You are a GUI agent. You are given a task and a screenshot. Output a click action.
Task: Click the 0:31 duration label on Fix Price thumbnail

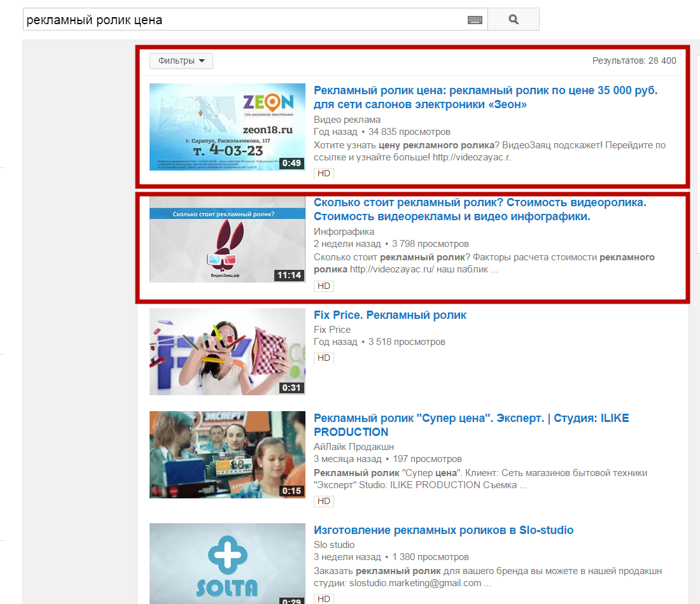pos(291,388)
